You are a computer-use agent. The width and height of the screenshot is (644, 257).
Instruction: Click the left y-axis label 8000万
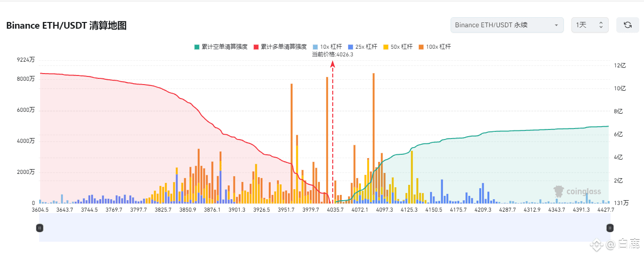click(x=26, y=79)
